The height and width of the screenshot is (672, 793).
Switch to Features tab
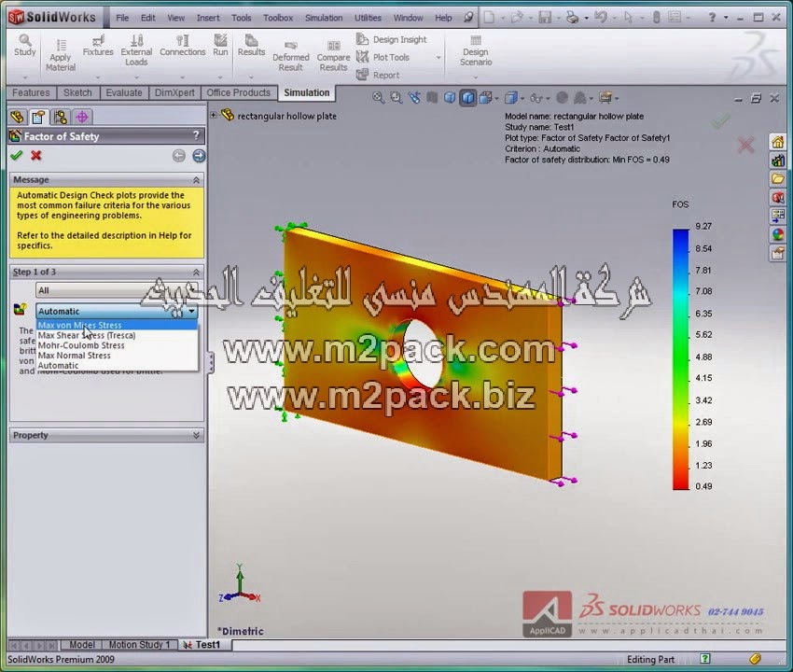[31, 92]
